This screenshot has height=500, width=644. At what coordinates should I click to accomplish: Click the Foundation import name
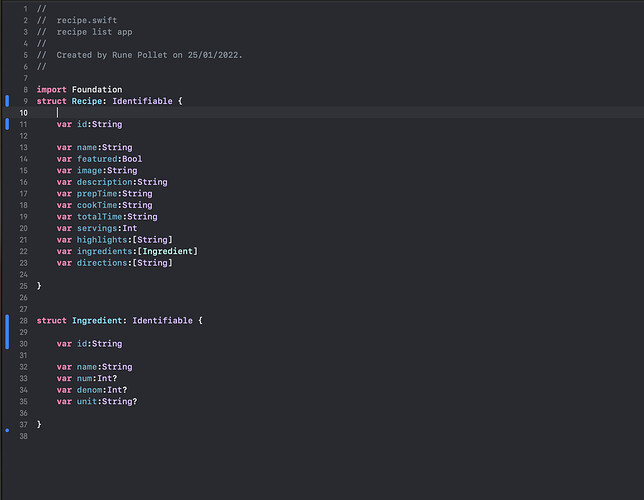(97, 90)
